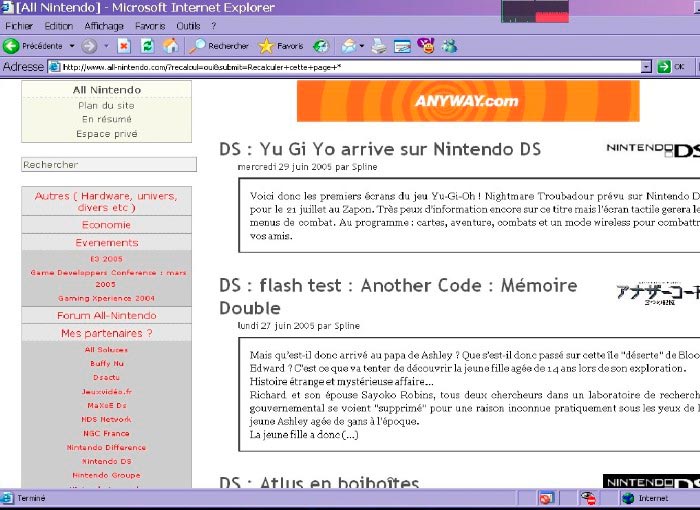This screenshot has height=510, width=700.
Task: Open the forward history dropdown arrow
Action: click(x=106, y=46)
